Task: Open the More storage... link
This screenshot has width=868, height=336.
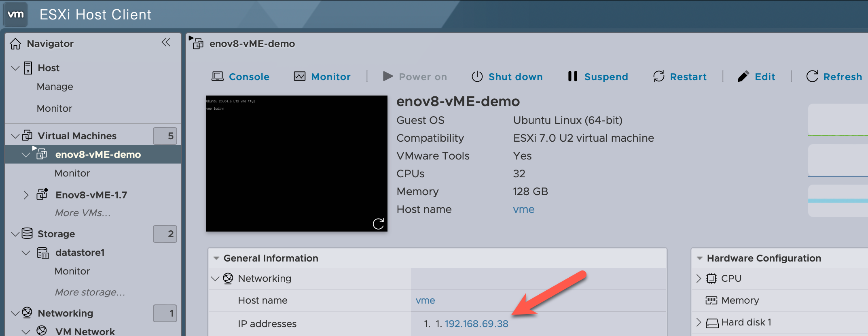Action: pyautogui.click(x=90, y=292)
